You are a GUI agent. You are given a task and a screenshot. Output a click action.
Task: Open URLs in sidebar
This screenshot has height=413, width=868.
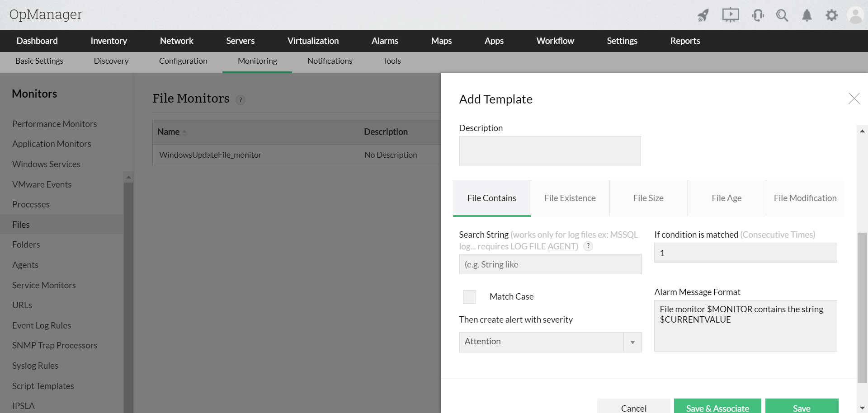click(22, 305)
